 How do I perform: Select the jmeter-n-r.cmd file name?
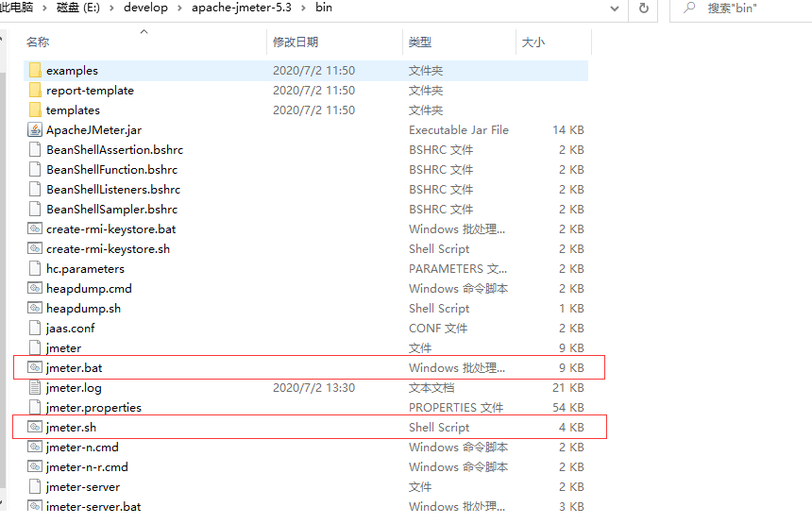tap(87, 467)
